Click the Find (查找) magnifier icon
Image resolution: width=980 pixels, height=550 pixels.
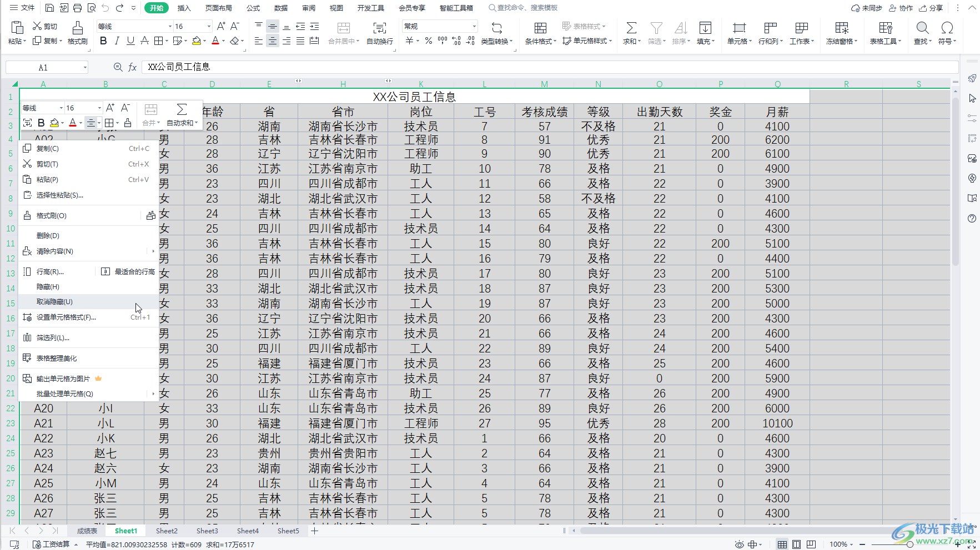pyautogui.click(x=922, y=28)
